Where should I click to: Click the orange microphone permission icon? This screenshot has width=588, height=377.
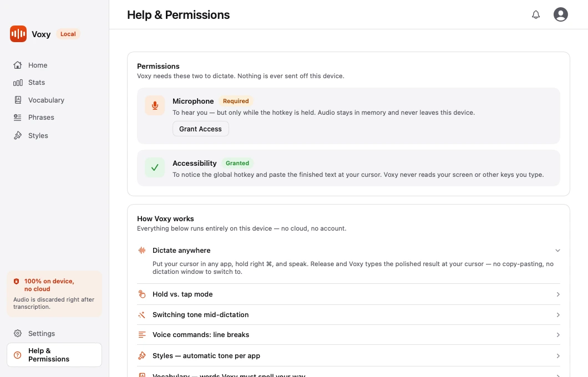point(155,105)
